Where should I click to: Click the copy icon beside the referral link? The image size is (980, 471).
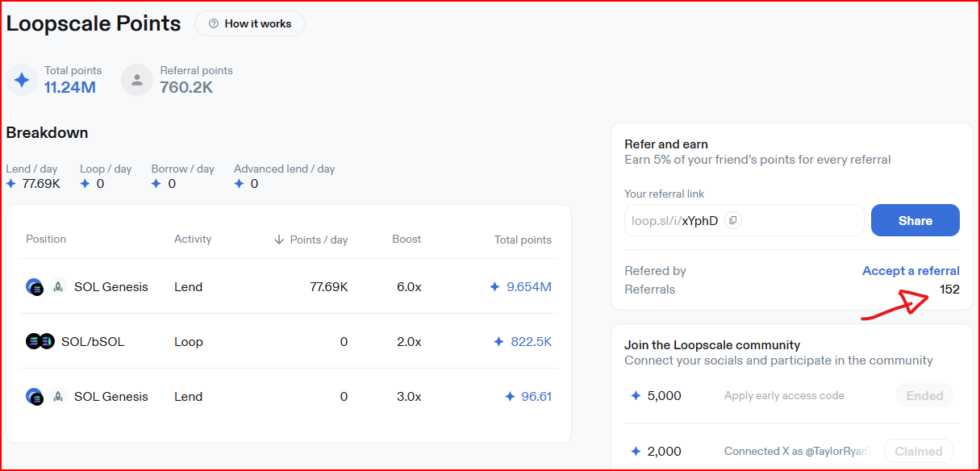click(732, 220)
